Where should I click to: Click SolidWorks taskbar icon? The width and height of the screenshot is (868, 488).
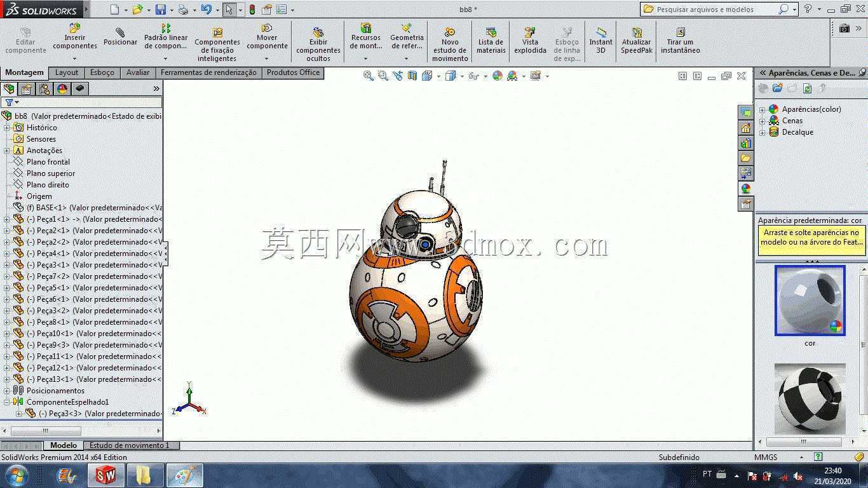106,475
